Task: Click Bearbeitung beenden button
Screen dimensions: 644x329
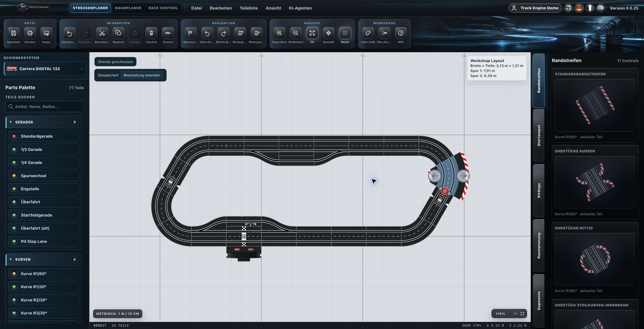Action: click(x=142, y=75)
